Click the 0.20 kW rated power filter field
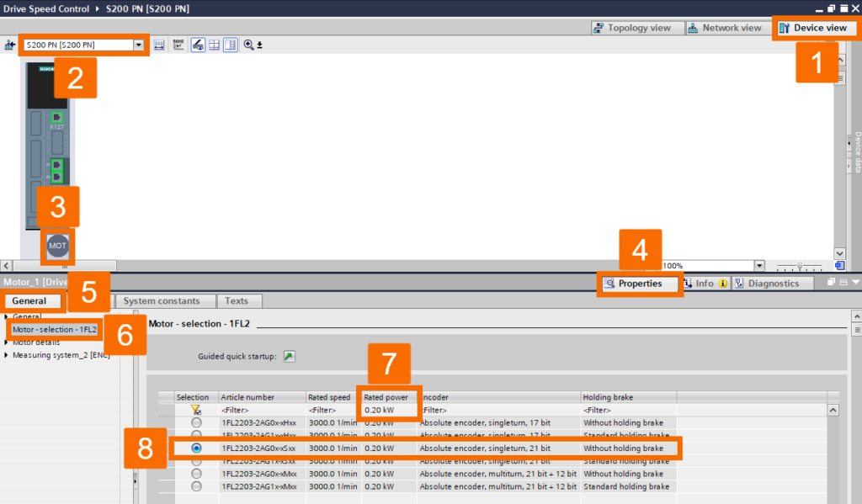 tap(390, 410)
